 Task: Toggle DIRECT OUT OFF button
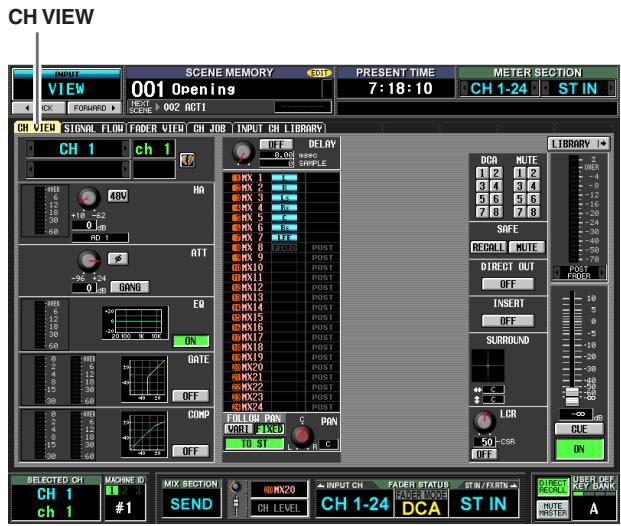tap(508, 284)
